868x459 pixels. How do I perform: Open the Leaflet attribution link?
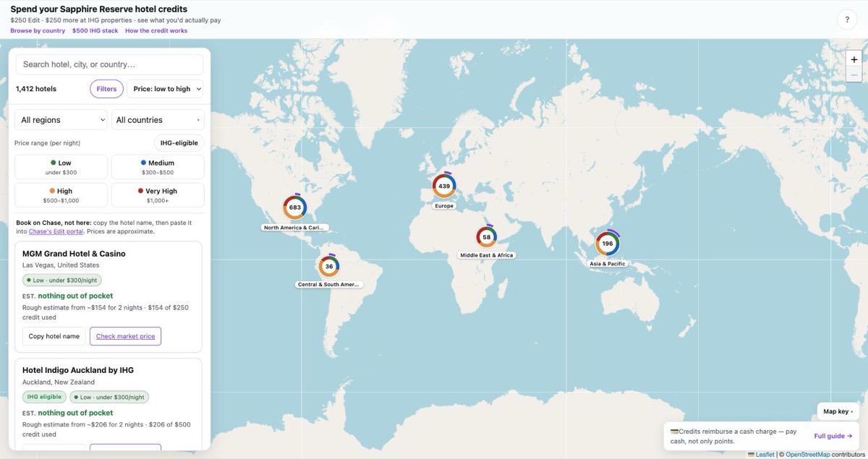[760, 455]
